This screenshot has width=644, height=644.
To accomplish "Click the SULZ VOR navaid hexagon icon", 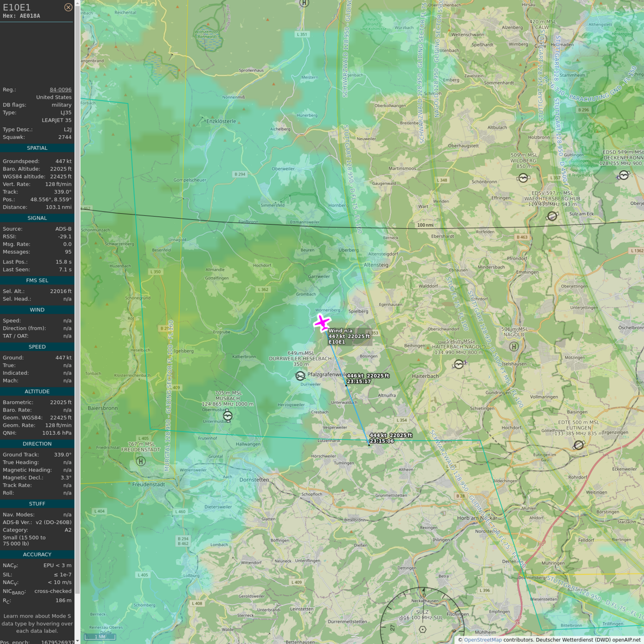I will 423,629.
